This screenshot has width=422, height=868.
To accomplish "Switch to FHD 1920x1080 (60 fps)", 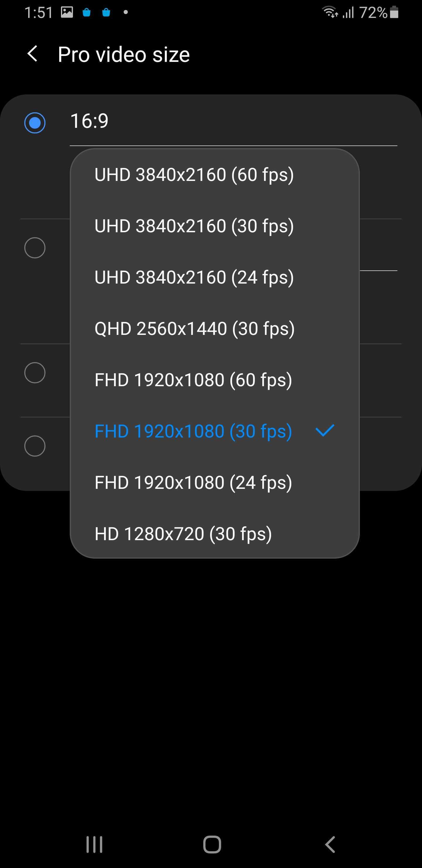I will [x=193, y=380].
